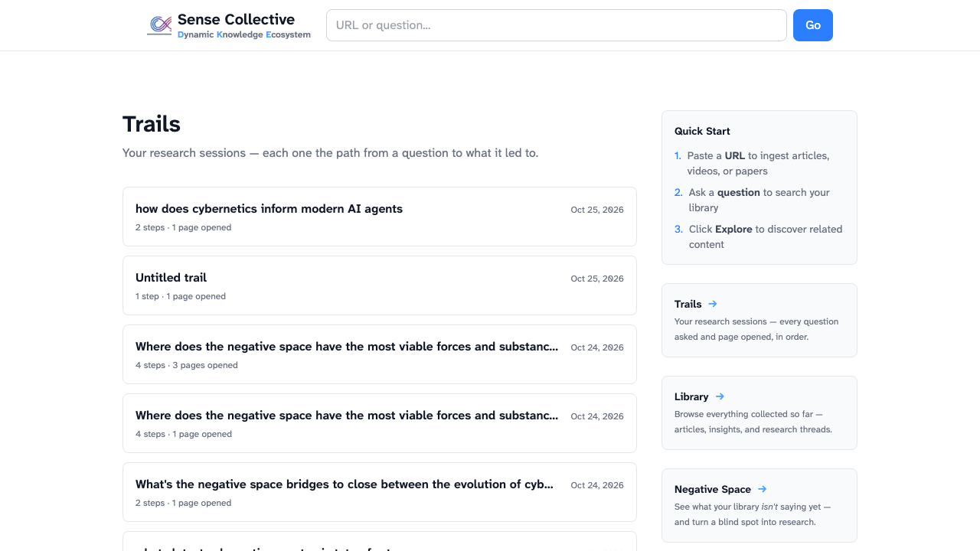Click the "Quick Start" heading
The image size is (980, 551).
pos(702,131)
